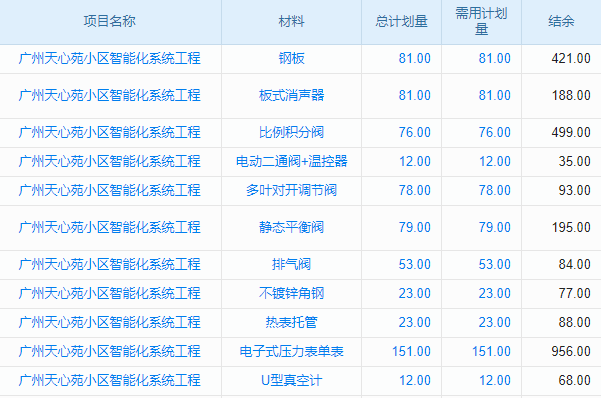The image size is (601, 398).
Task: Click 总计划量 value in 钢板 row
Action: point(414,59)
